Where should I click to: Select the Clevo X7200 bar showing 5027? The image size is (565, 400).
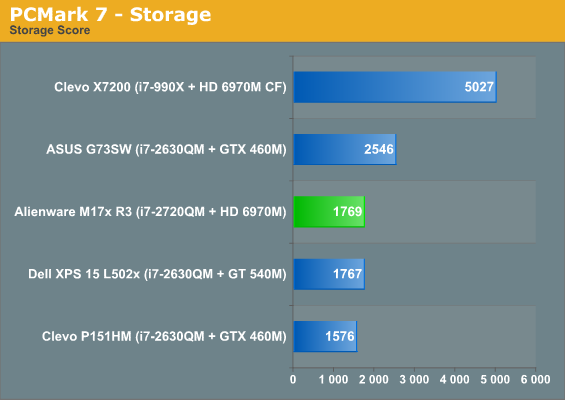point(395,87)
